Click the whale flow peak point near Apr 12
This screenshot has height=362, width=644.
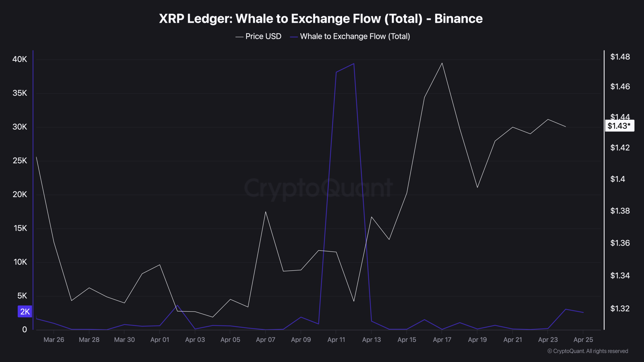point(354,64)
